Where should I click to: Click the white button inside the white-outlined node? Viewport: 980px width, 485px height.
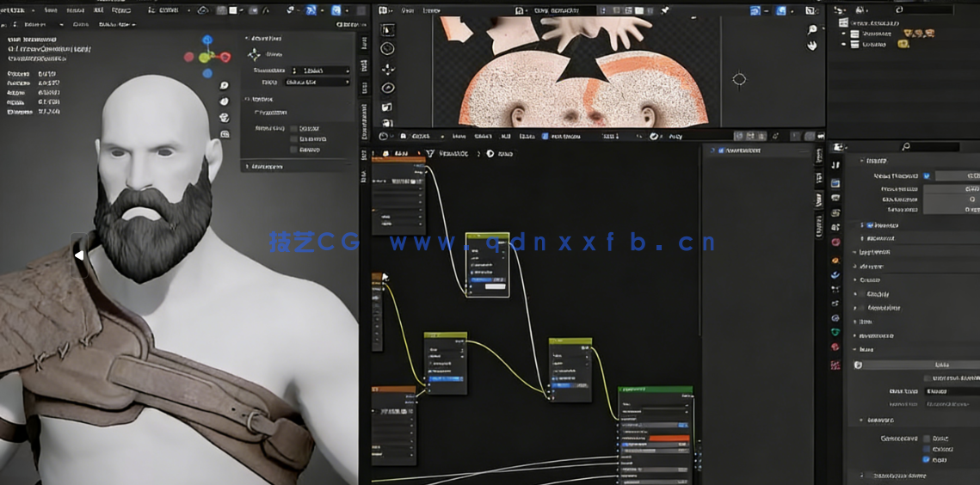pyautogui.click(x=495, y=286)
